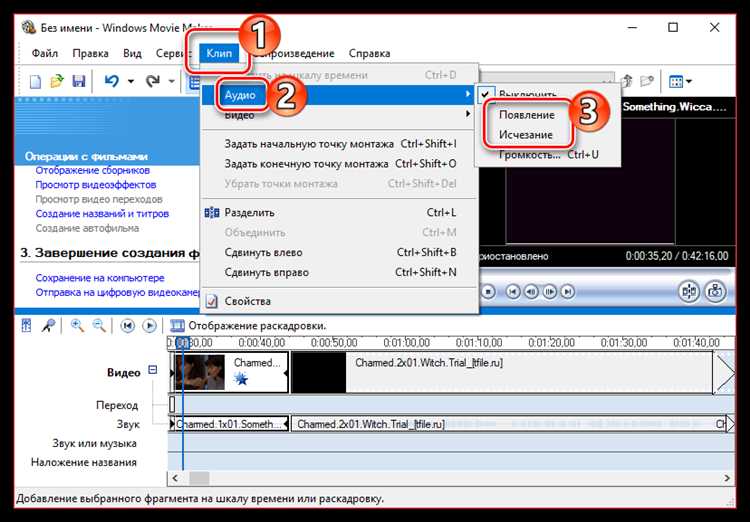This screenshot has width=750, height=522.
Task: Choose Разделить in the Клип menu
Action: 338,212
